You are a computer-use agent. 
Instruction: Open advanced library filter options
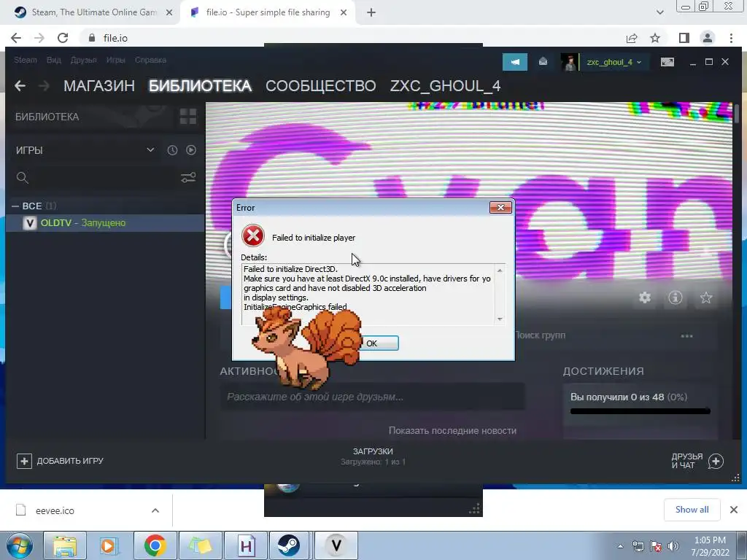pyautogui.click(x=188, y=178)
